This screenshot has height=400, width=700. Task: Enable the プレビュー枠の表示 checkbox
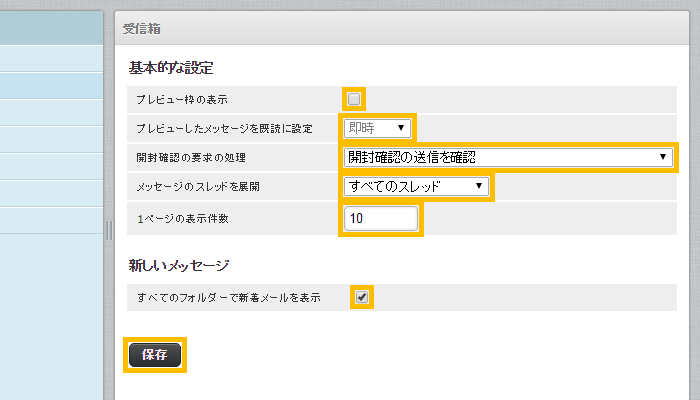point(354,99)
